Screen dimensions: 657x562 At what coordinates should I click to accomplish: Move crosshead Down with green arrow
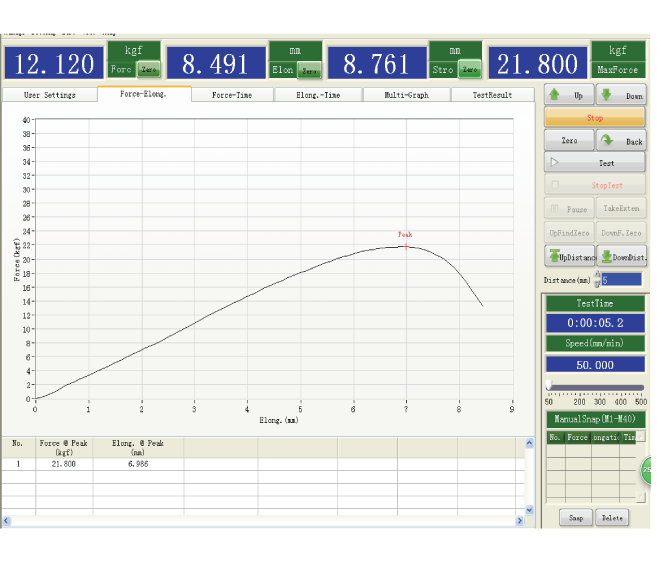coord(621,95)
